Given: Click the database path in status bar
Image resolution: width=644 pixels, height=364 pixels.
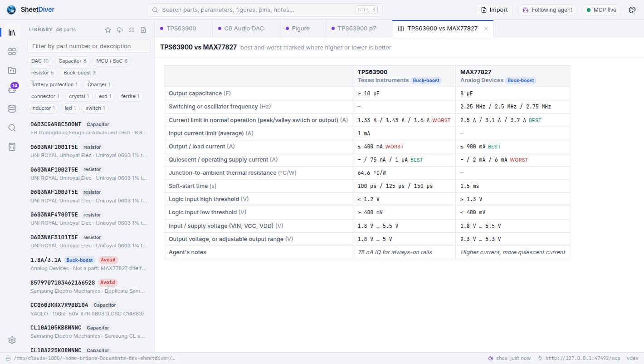Looking at the screenshot, I should [x=91, y=358].
